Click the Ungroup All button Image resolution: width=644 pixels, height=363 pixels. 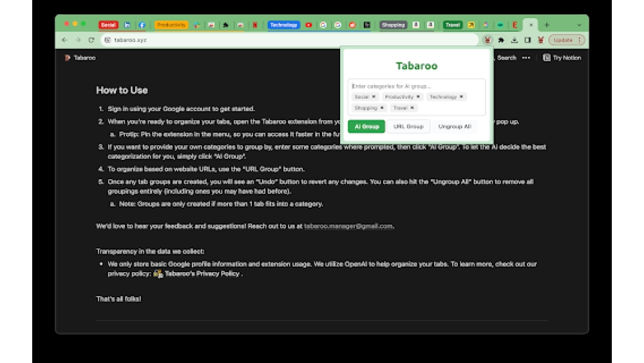(x=455, y=126)
